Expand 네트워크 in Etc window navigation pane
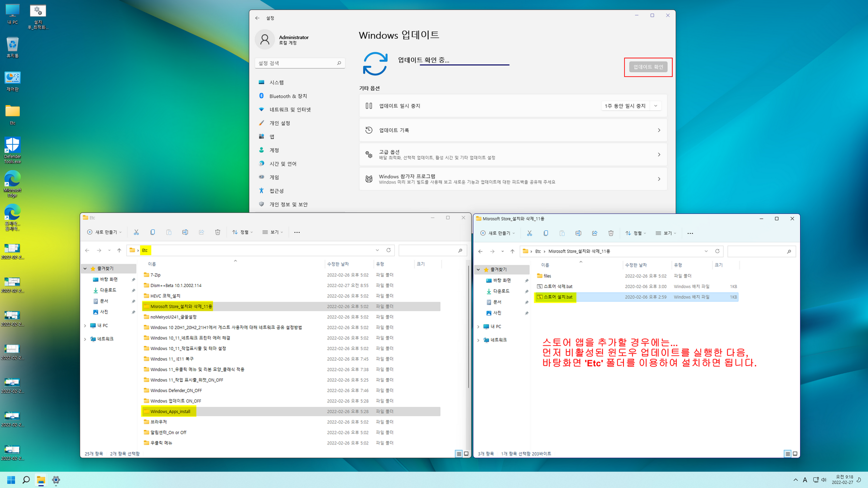868x488 pixels. (x=85, y=339)
